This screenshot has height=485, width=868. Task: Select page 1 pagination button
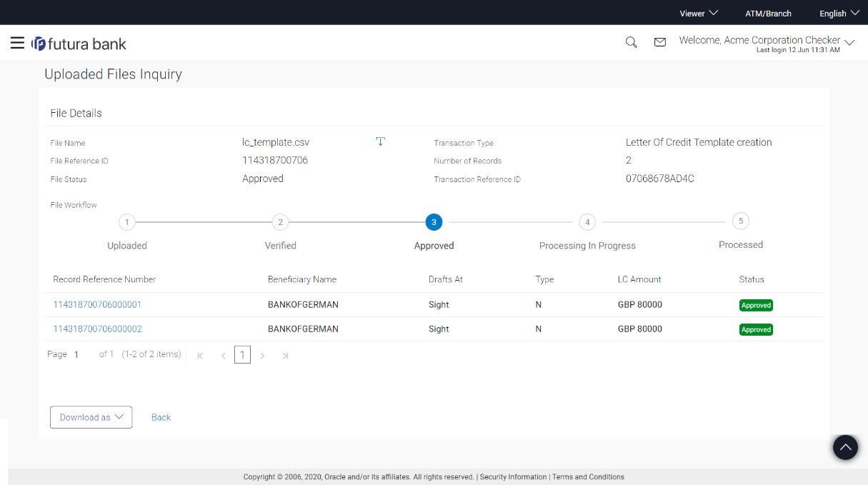(242, 355)
